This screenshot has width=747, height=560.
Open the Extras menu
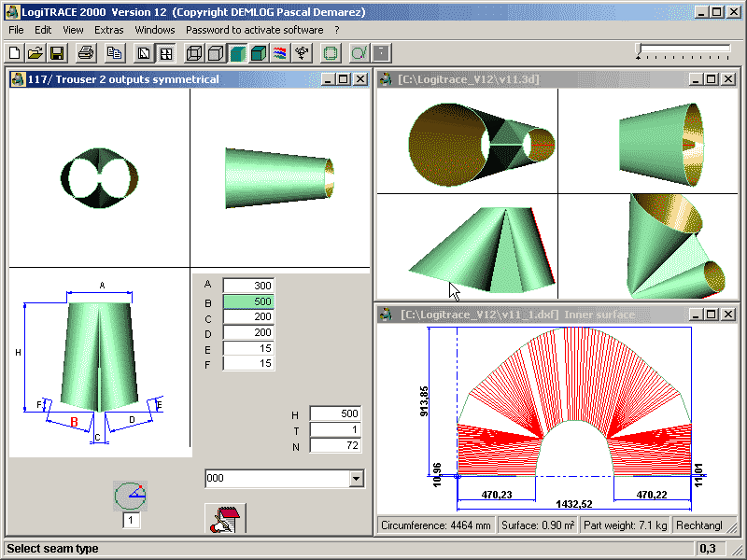pos(108,30)
